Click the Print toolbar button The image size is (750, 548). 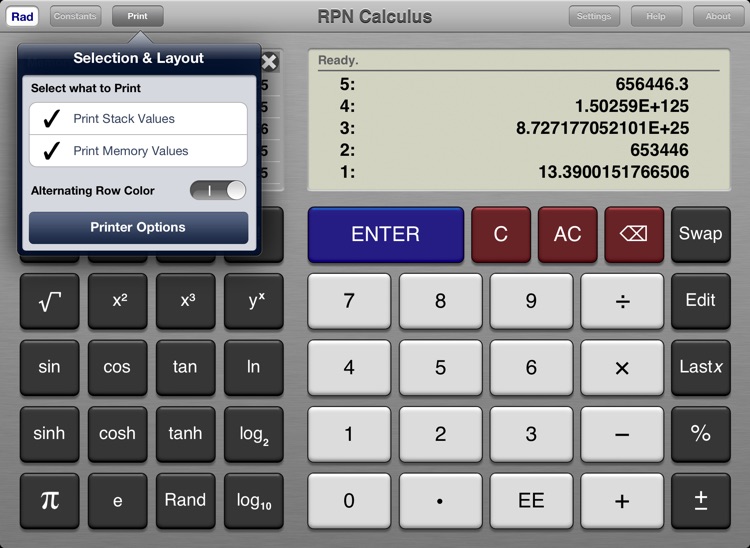[x=137, y=16]
